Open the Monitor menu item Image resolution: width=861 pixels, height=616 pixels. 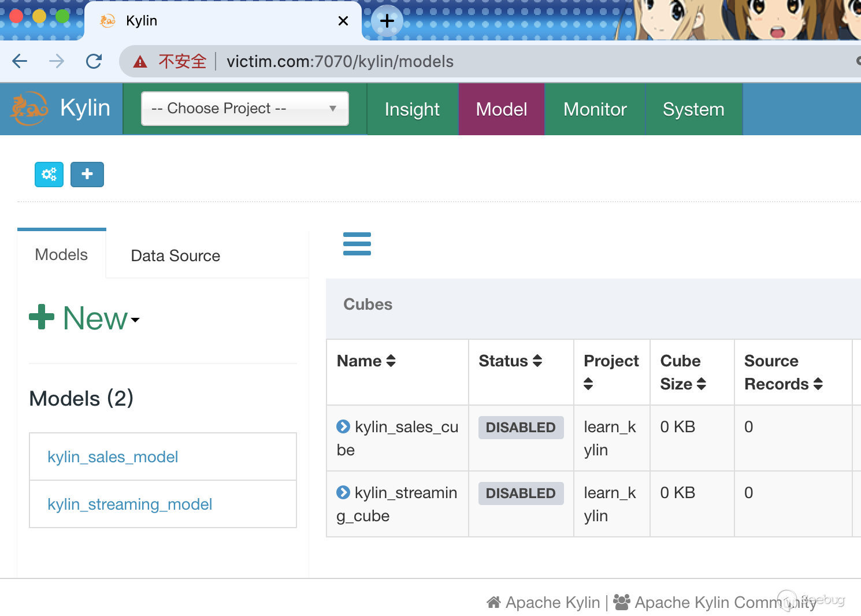pos(595,109)
